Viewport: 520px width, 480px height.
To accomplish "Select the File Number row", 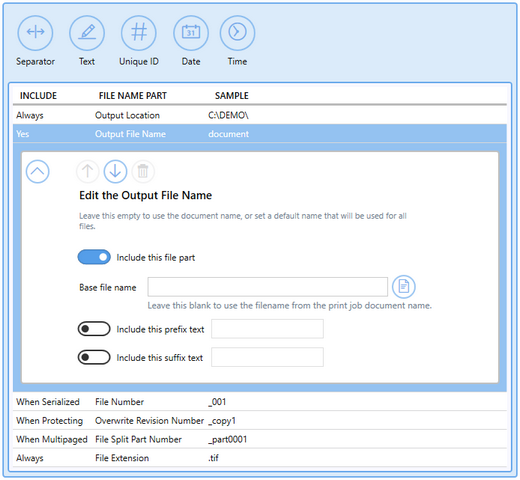I will [260, 402].
